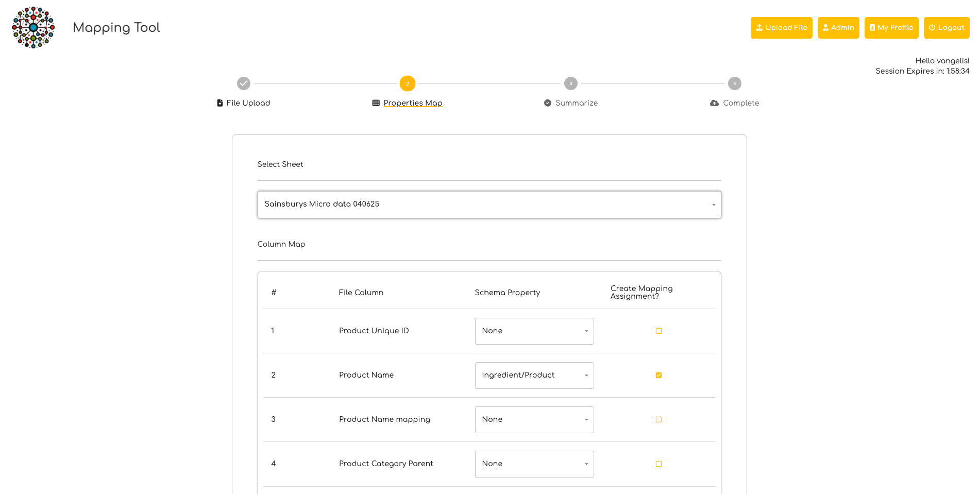
Task: Click the cloud icon beside Complete
Action: coord(714,103)
